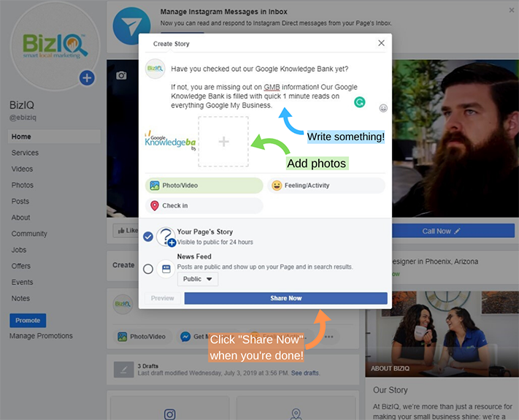Click the blue Promote button
Viewport: 519px width, 420px height.
click(x=28, y=321)
